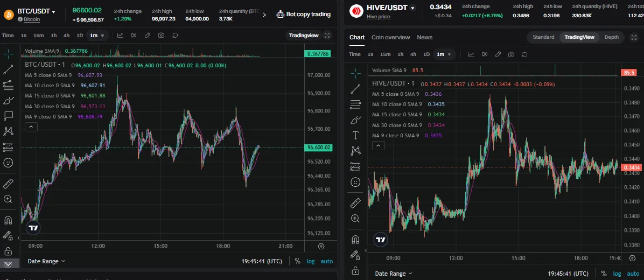Open chart type icon in BTC toolbar

(120, 36)
